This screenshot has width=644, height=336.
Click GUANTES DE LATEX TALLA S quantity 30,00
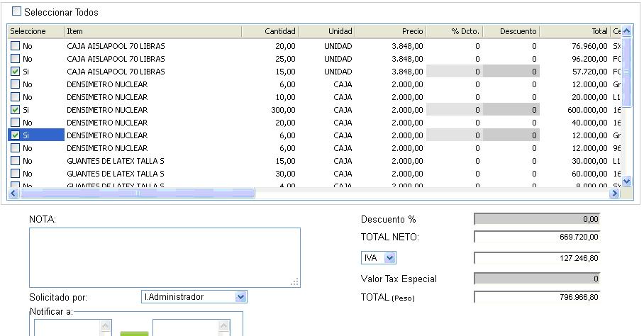click(116, 174)
